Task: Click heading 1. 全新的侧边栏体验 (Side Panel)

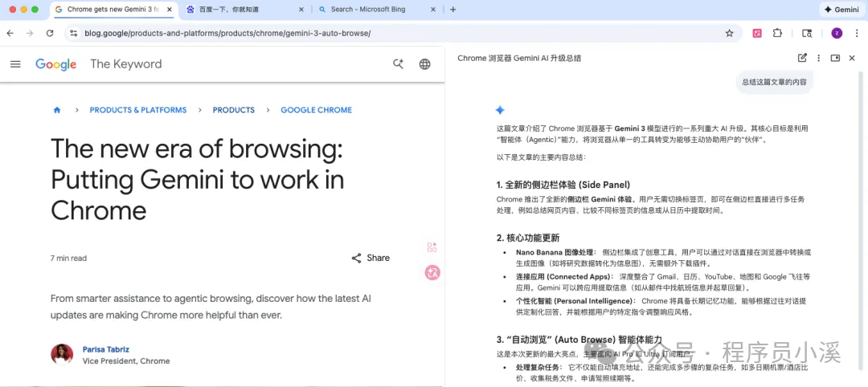Action: point(563,185)
